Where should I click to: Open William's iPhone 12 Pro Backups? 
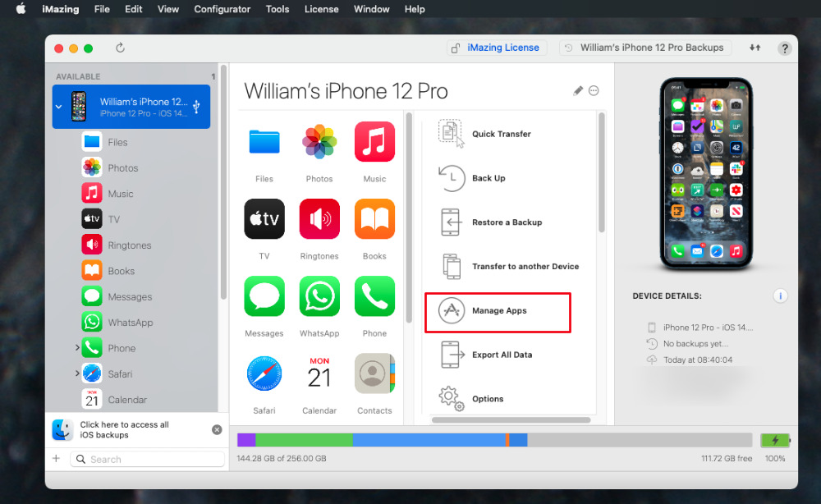point(645,48)
